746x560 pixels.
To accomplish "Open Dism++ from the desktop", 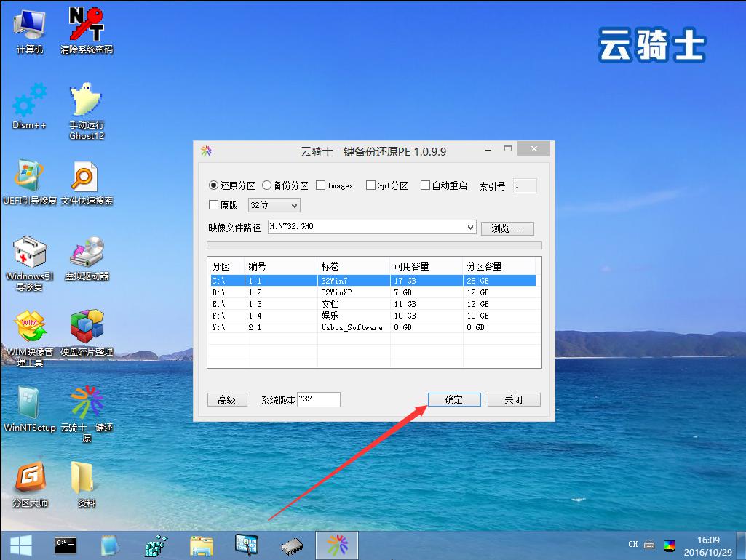I will (x=28, y=102).
